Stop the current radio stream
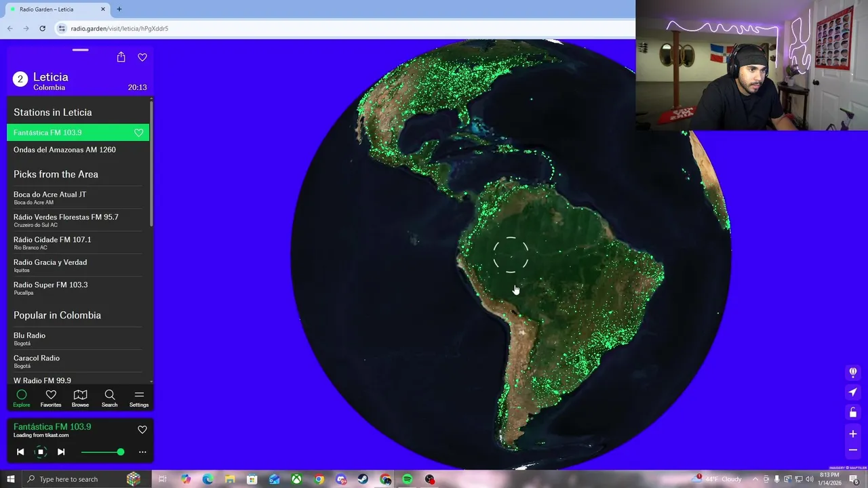868x488 pixels. tap(41, 452)
